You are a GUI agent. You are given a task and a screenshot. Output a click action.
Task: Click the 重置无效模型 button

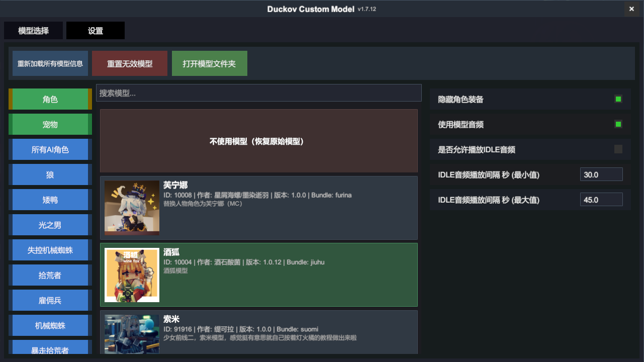tap(130, 64)
